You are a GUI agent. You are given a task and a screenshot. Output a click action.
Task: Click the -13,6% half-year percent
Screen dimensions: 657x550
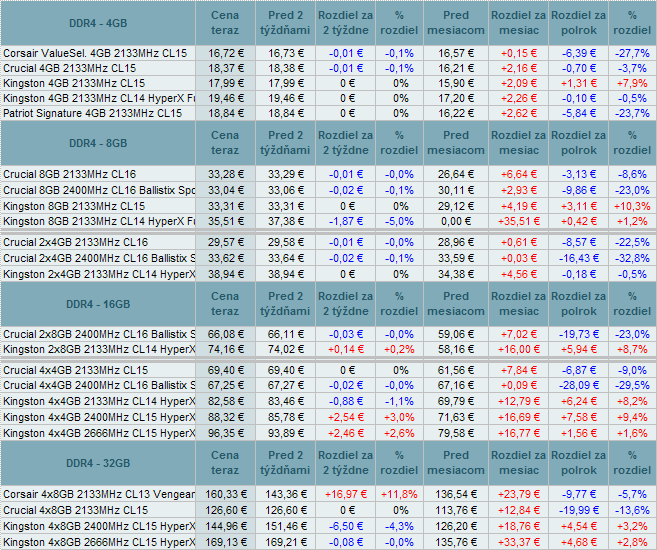click(x=632, y=510)
